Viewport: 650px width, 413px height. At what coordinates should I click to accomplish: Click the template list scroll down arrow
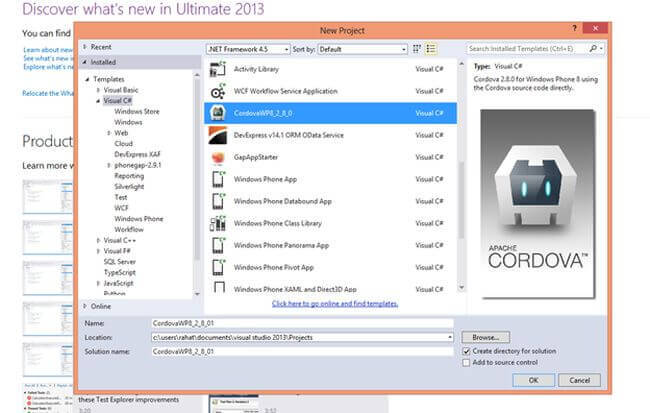(461, 287)
